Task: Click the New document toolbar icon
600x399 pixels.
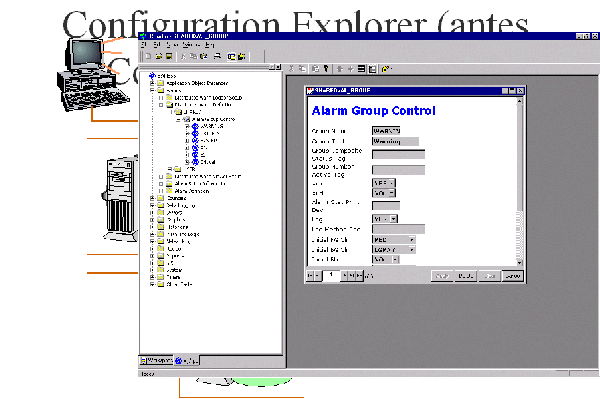Action: click(x=148, y=56)
